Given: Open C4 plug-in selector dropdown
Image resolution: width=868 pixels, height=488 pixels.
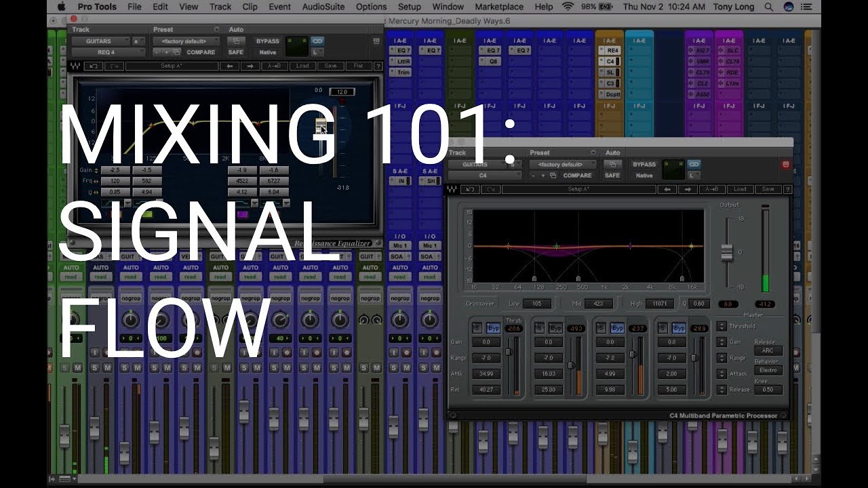Looking at the screenshot, I should [484, 176].
